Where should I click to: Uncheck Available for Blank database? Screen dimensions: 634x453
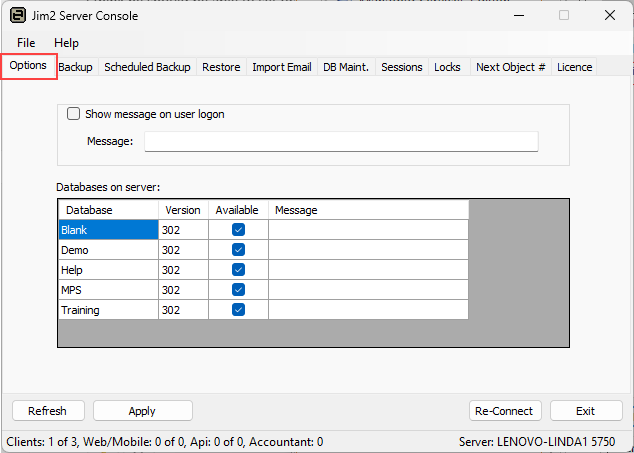coord(239,230)
